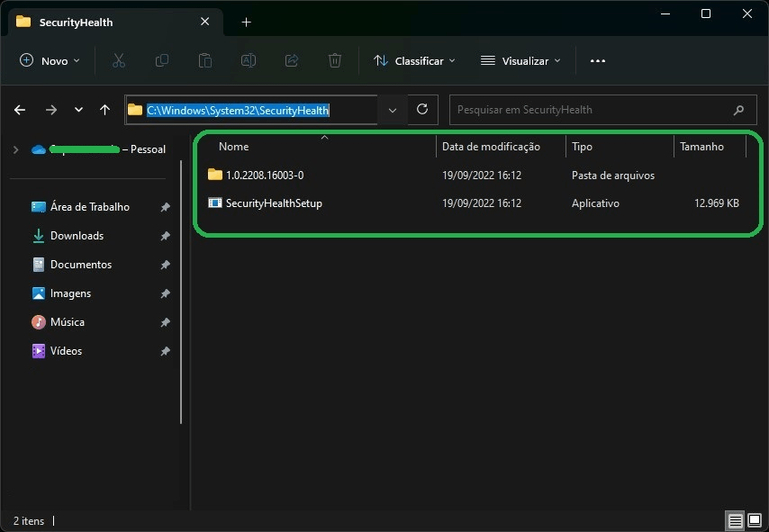Click the Delete trash icon
769x532 pixels.
tap(334, 61)
